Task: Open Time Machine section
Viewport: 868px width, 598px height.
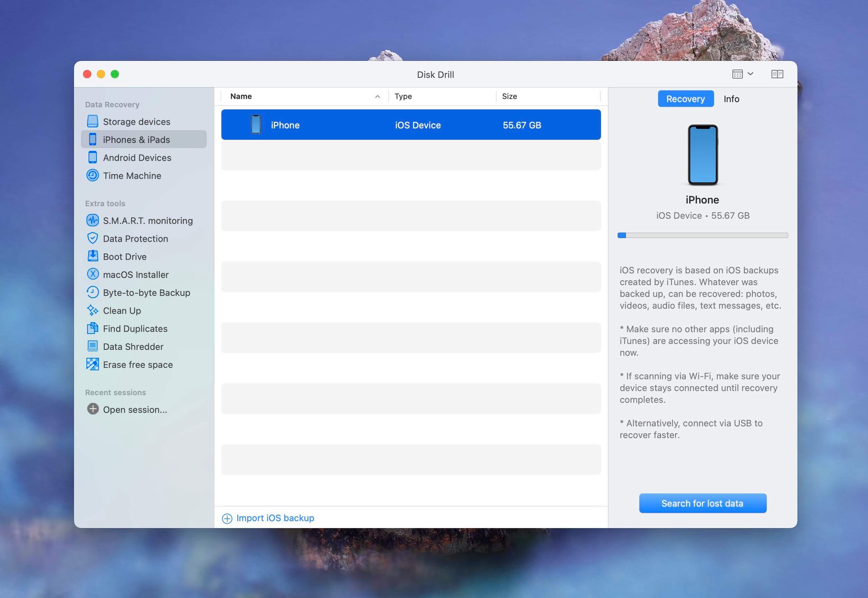Action: (144, 175)
